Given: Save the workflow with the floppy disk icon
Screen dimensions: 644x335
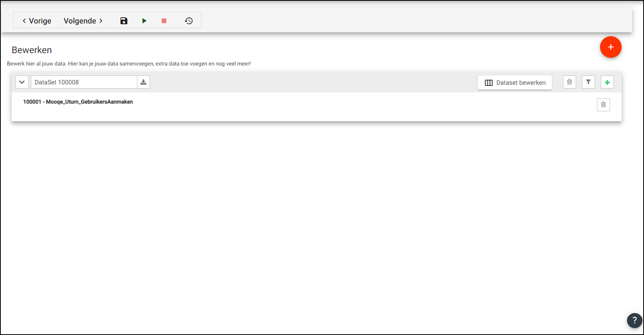Looking at the screenshot, I should [x=124, y=21].
